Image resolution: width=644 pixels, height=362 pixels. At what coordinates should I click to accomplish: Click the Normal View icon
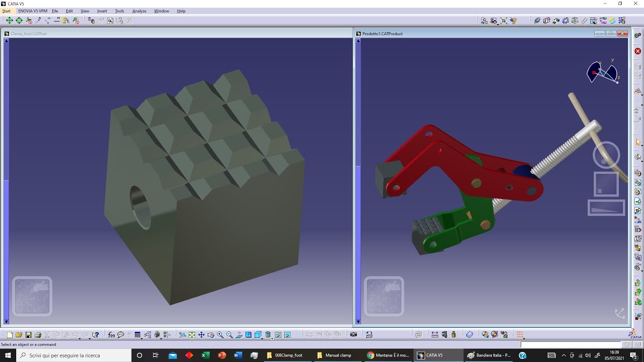point(239,335)
